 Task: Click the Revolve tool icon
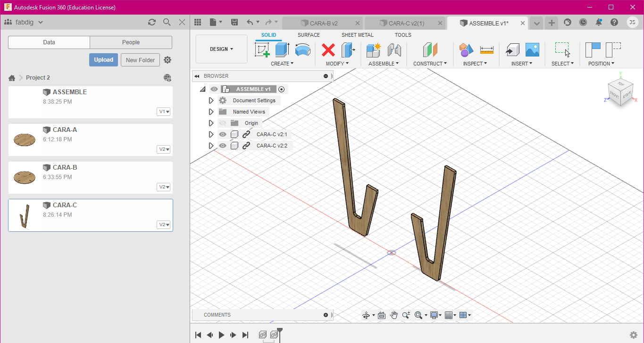[302, 49]
